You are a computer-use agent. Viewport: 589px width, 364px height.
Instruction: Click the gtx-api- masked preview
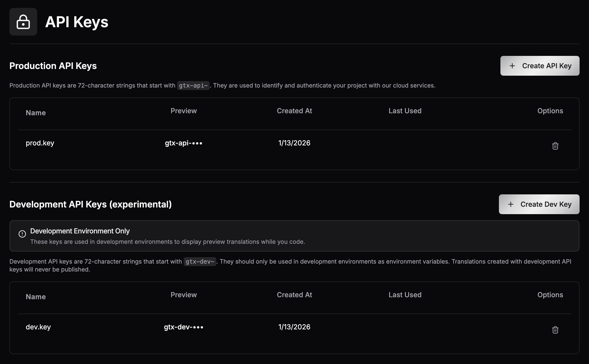point(183,143)
